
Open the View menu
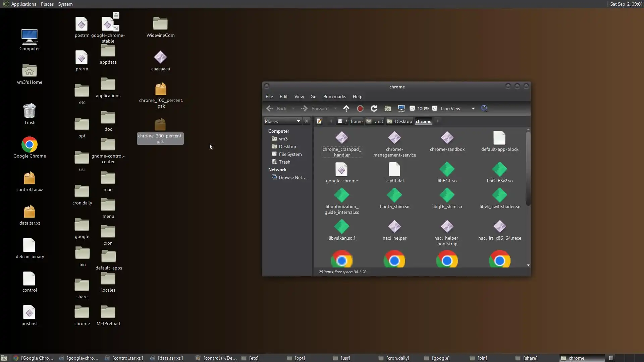(299, 97)
